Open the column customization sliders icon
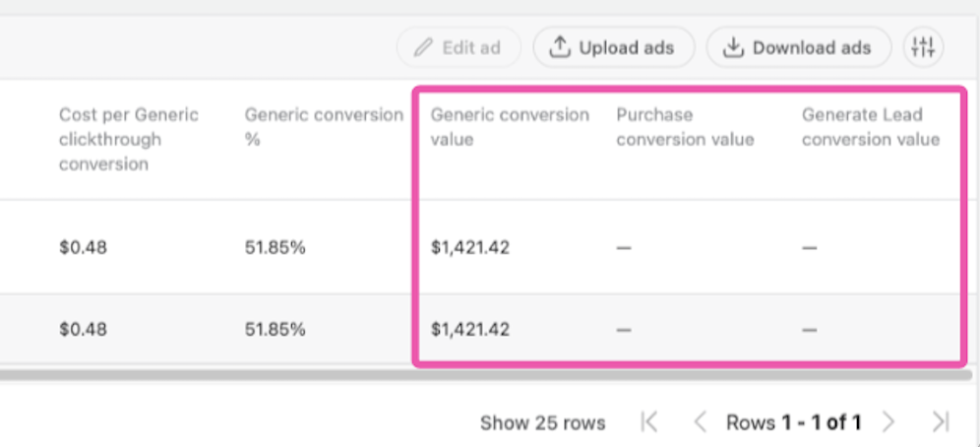 click(923, 47)
